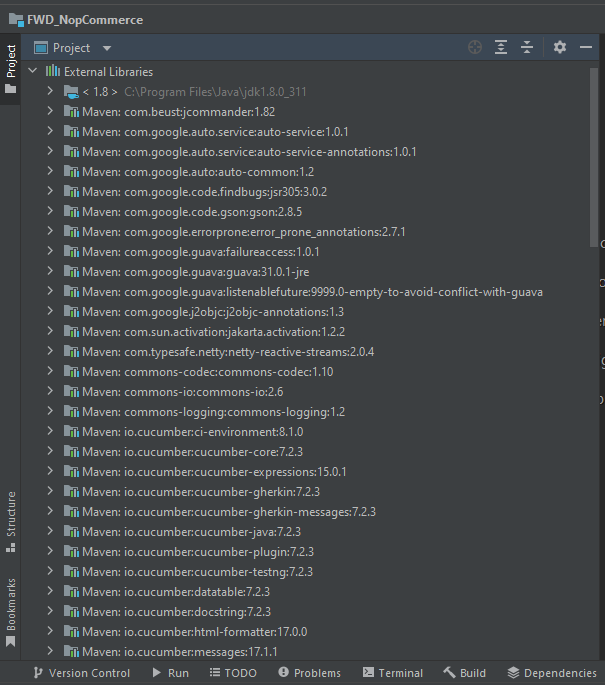Screen dimensions: 605x685
Task: Select Maven: io.cucumber:docstring:7.2.3
Action: [x=176, y=612]
